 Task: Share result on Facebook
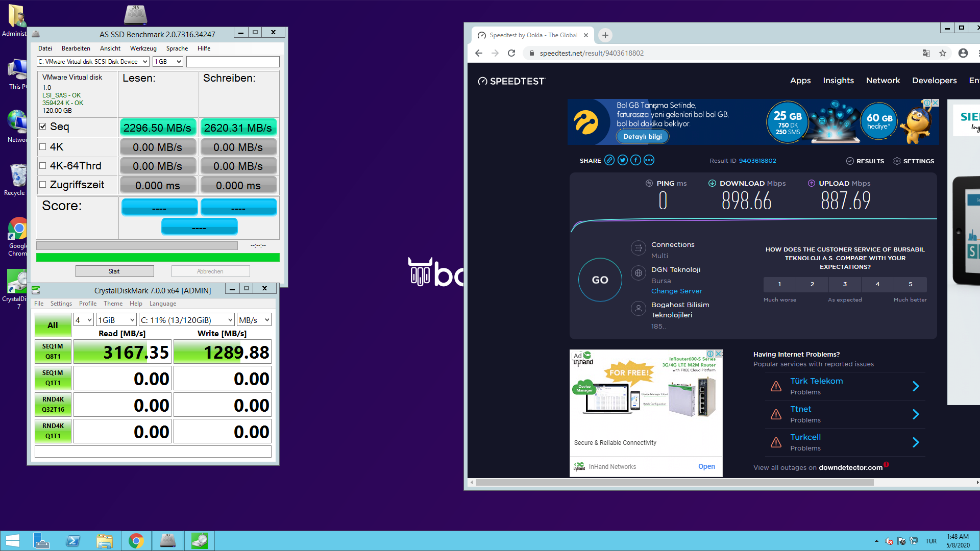pos(635,160)
